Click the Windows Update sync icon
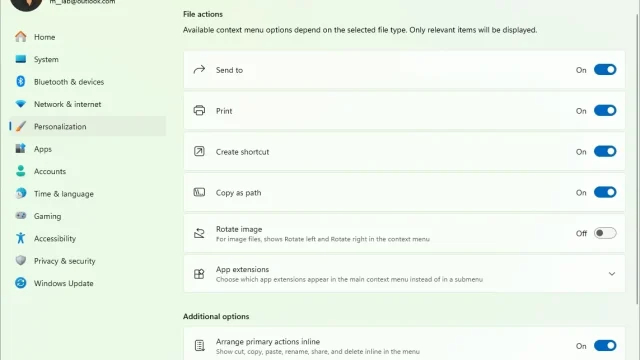 [x=20, y=283]
